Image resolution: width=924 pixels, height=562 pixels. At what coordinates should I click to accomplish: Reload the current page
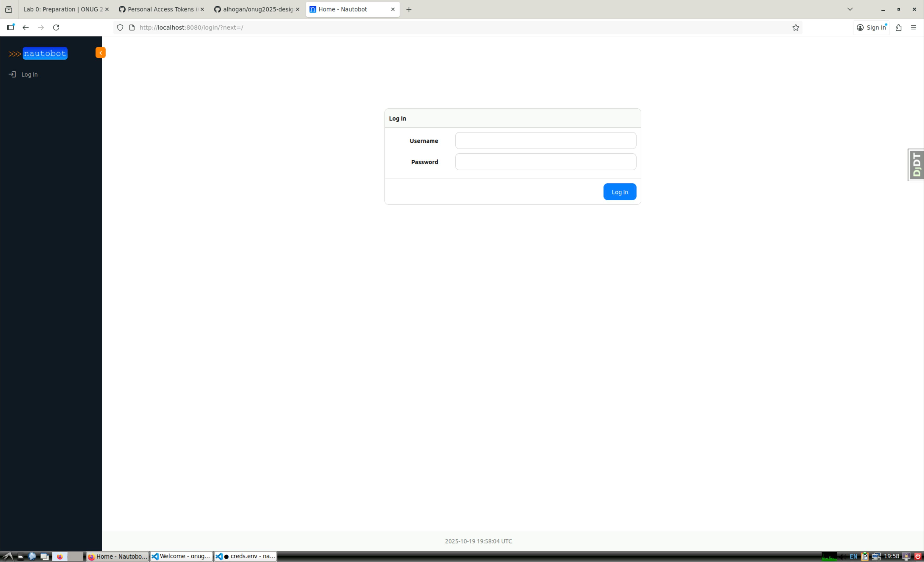tap(56, 28)
